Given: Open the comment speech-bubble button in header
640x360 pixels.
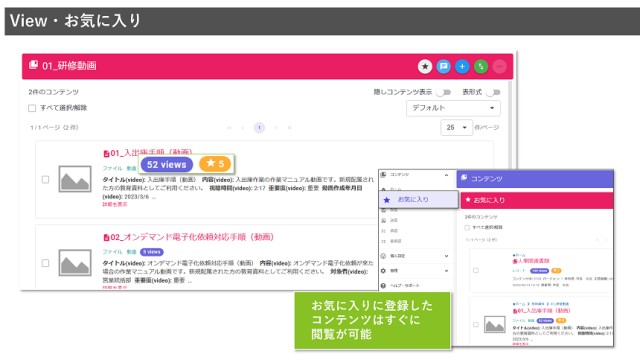Looking at the screenshot, I should point(443,67).
